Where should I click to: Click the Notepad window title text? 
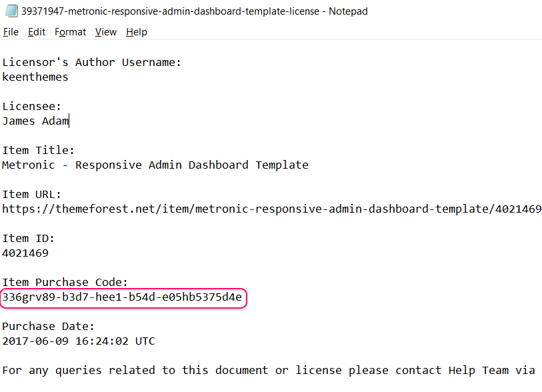[x=194, y=11]
